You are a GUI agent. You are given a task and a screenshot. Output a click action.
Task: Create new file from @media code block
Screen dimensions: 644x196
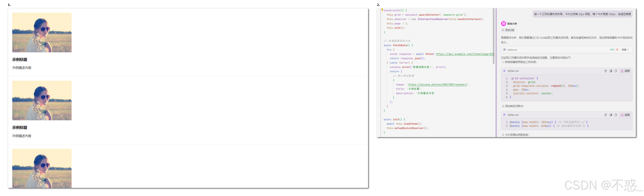(616, 115)
